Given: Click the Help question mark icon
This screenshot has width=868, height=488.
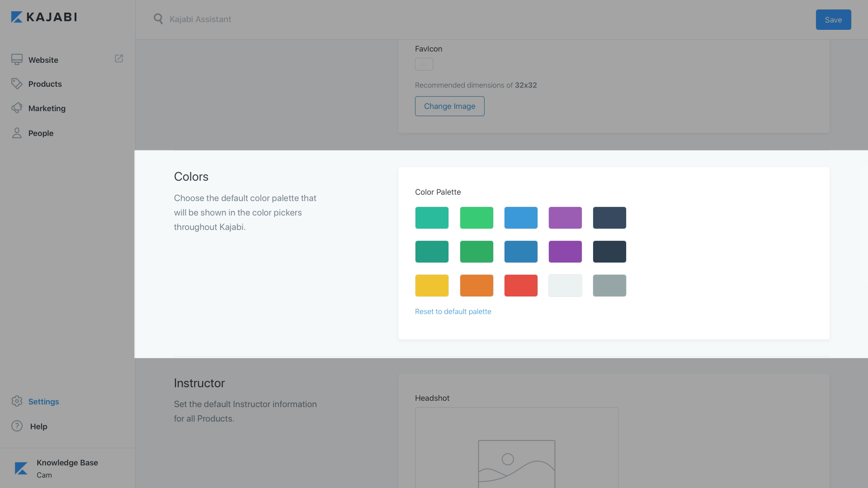Looking at the screenshot, I should coord(17,426).
